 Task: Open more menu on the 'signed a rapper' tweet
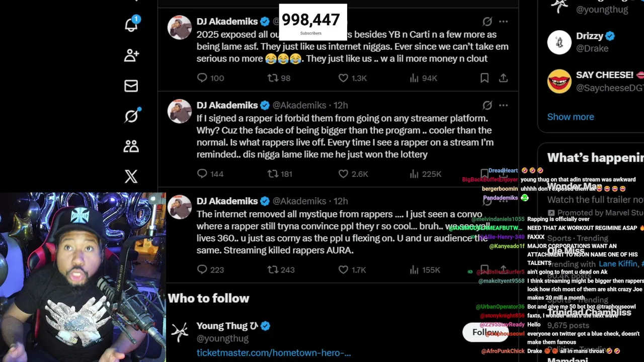click(x=503, y=105)
